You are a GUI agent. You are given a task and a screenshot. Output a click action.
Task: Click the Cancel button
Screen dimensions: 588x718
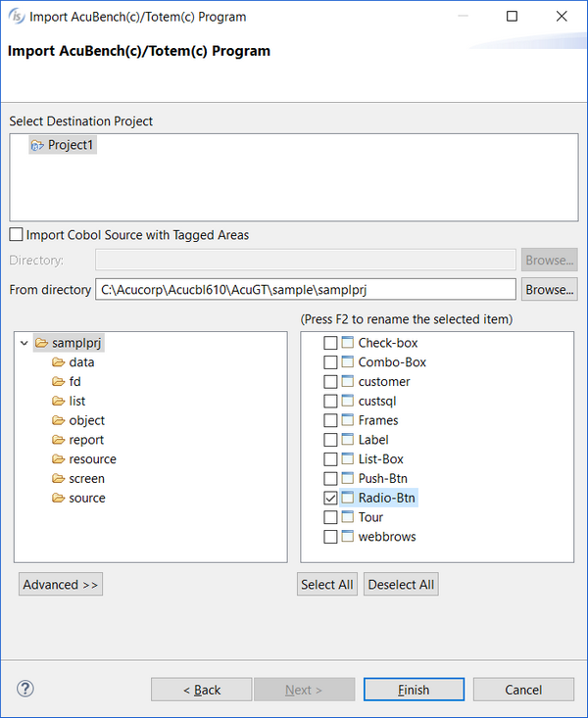pyautogui.click(x=523, y=690)
